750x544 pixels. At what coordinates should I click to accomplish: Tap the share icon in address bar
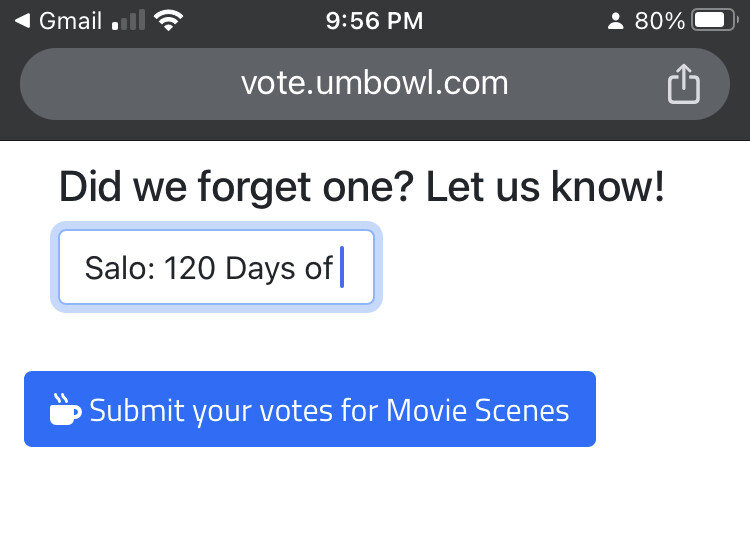click(x=684, y=84)
